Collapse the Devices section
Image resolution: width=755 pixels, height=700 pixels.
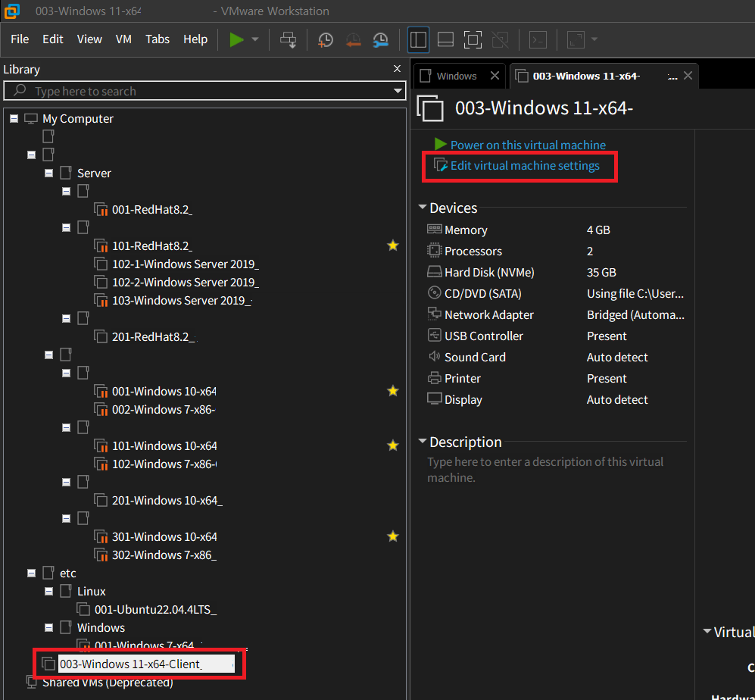click(423, 207)
